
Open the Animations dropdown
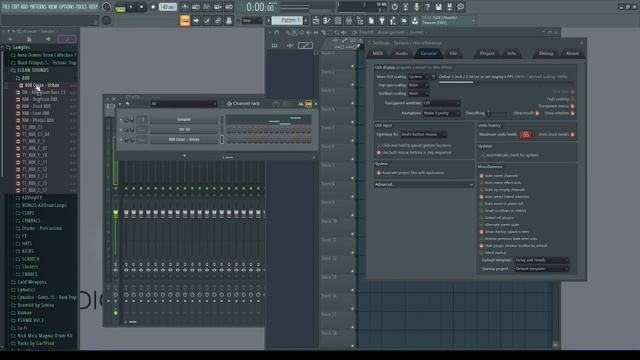click(x=441, y=113)
